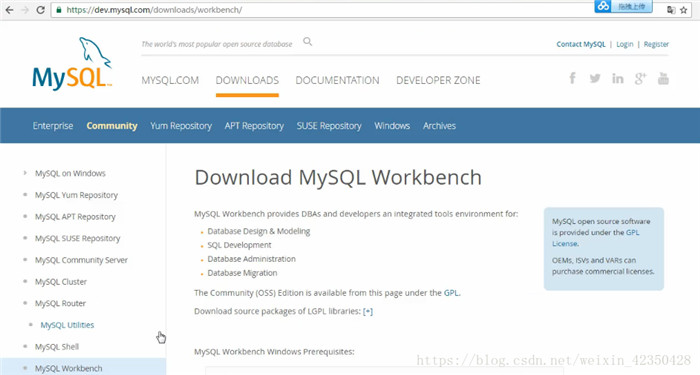Open SUSE Repository in navigation bar
700x375 pixels.
click(329, 126)
